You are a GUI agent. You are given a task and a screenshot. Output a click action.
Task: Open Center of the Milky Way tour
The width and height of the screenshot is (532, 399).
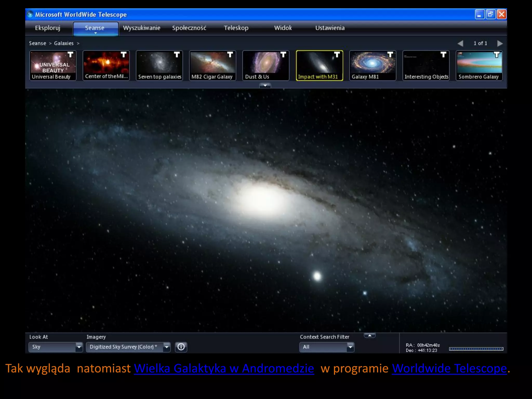tap(106, 65)
